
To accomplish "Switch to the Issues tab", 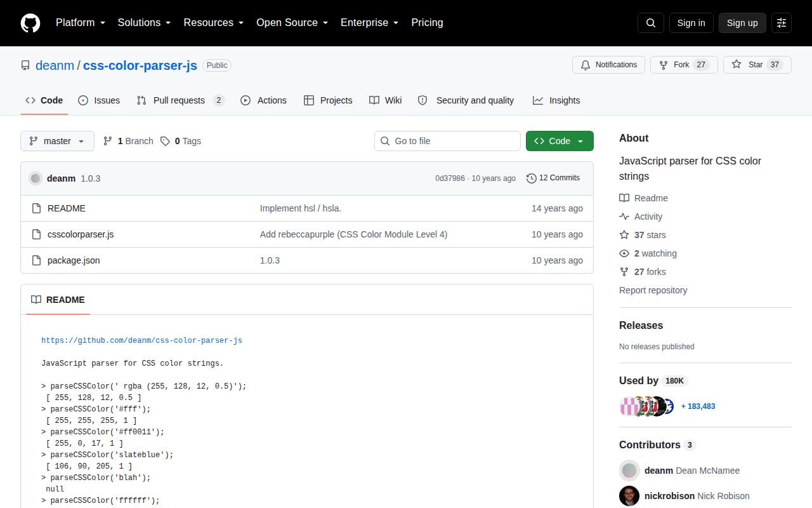I will pos(99,100).
